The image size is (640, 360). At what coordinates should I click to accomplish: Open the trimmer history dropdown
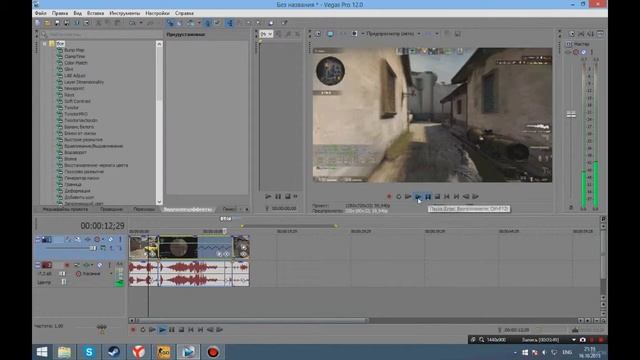click(266, 34)
